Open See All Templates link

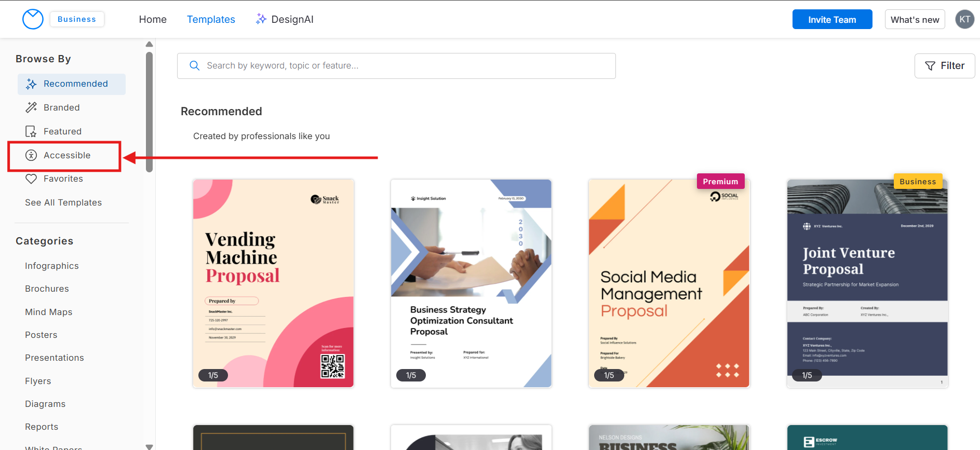coord(63,202)
